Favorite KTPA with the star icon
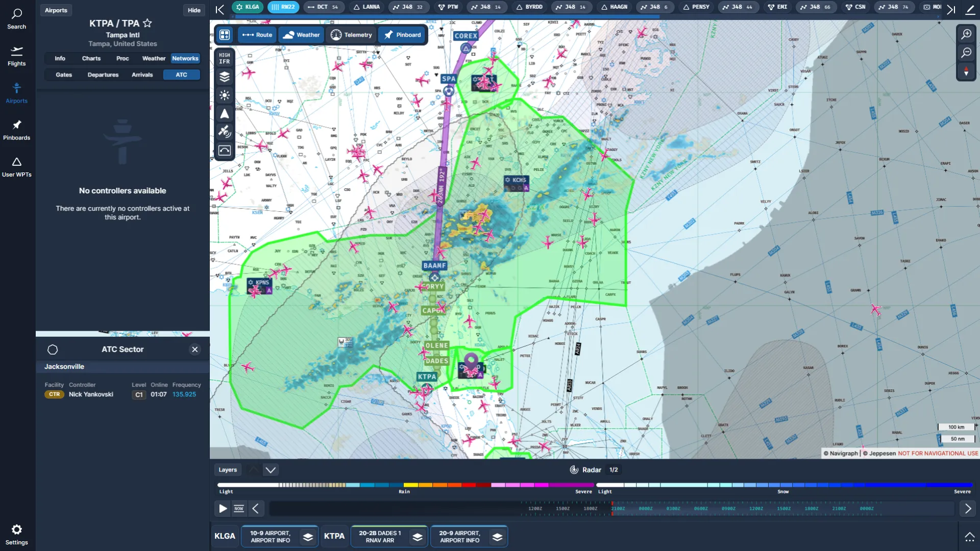 pyautogui.click(x=148, y=23)
